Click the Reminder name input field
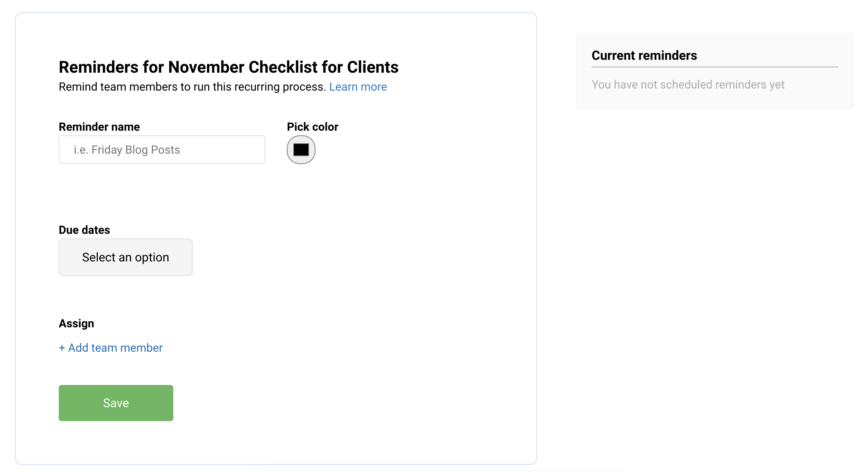This screenshot has height=472, width=868. click(x=162, y=150)
